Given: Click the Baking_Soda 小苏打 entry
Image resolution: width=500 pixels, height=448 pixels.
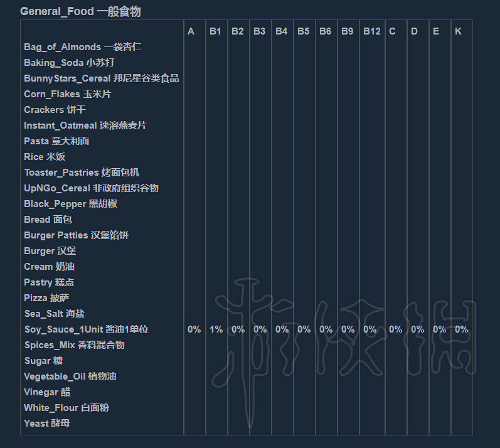Looking at the screenshot, I should [69, 63].
